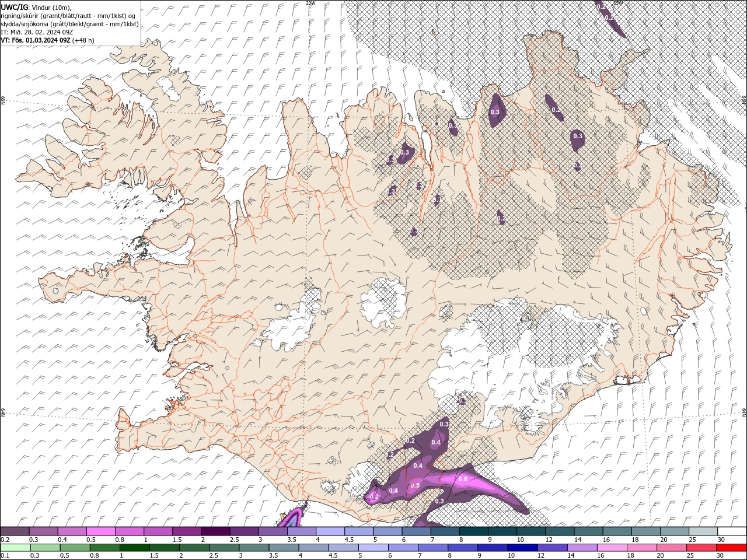Click bottom-row rain swatch between 0.1 and 0.3

(x=16, y=548)
